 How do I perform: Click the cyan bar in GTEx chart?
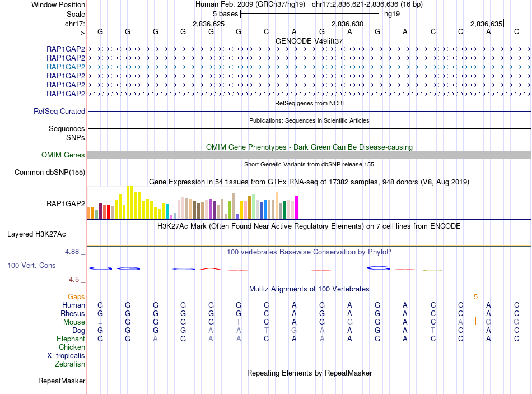tap(167, 211)
